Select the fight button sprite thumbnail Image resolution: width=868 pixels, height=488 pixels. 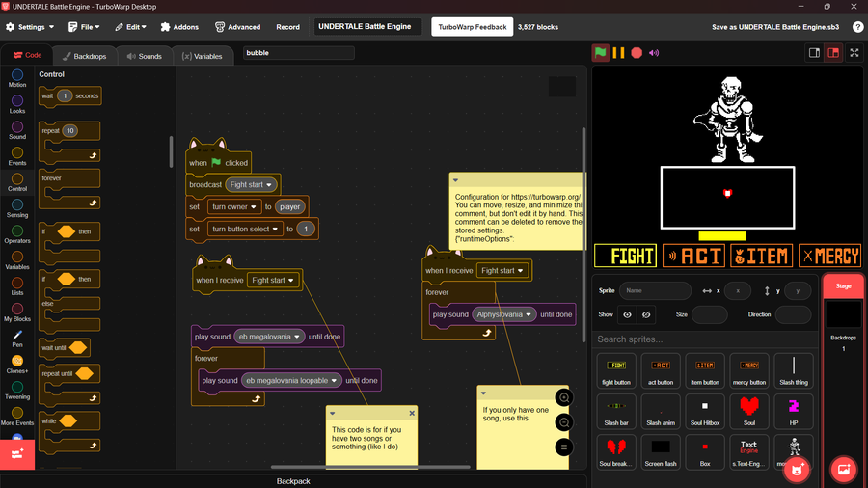pos(616,370)
